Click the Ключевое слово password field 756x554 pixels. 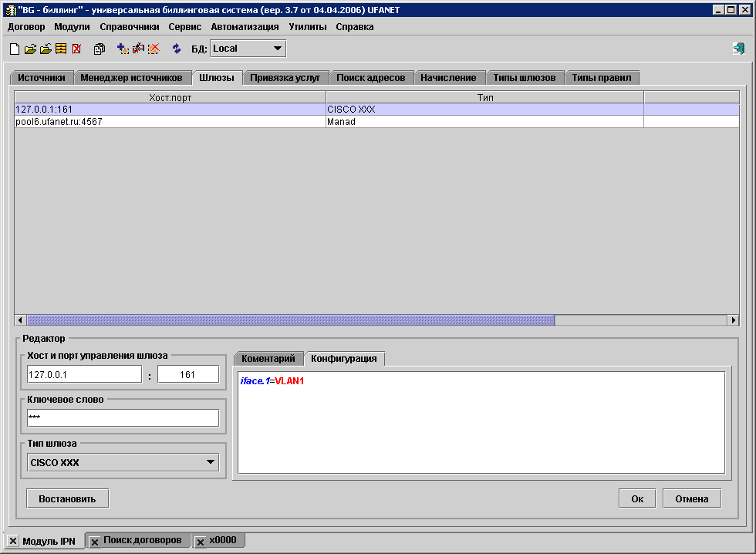(x=123, y=417)
